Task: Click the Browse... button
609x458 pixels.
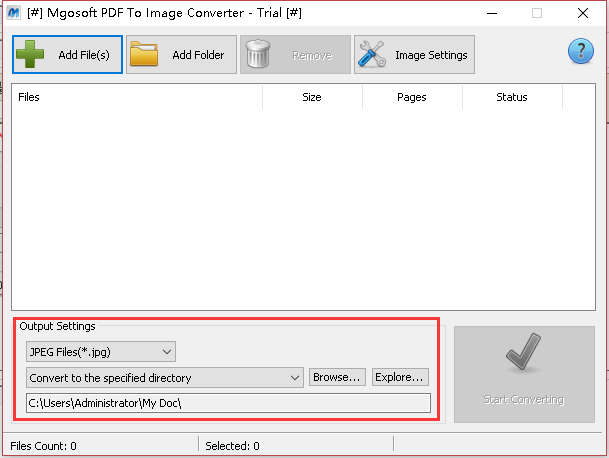Action: [x=337, y=377]
